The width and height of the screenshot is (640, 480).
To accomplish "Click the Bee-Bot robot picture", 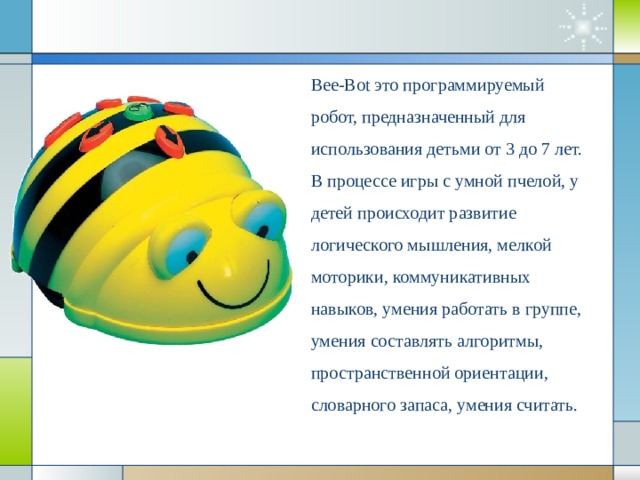I will [151, 220].
